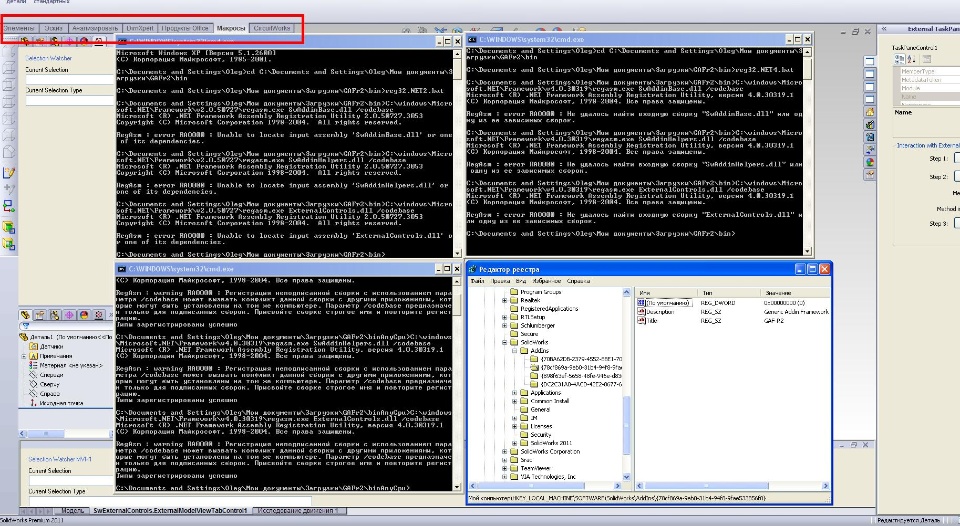Open the ConfigurationManager tab icon

point(54,315)
